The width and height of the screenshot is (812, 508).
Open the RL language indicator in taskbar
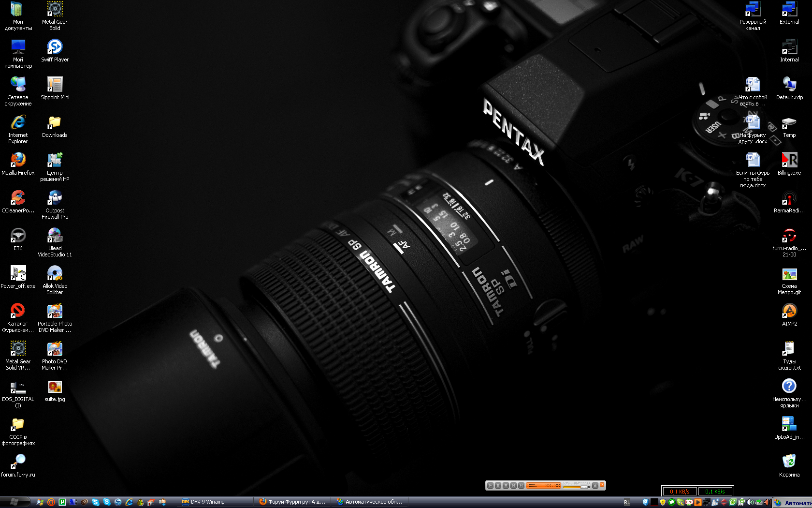pyautogui.click(x=627, y=503)
